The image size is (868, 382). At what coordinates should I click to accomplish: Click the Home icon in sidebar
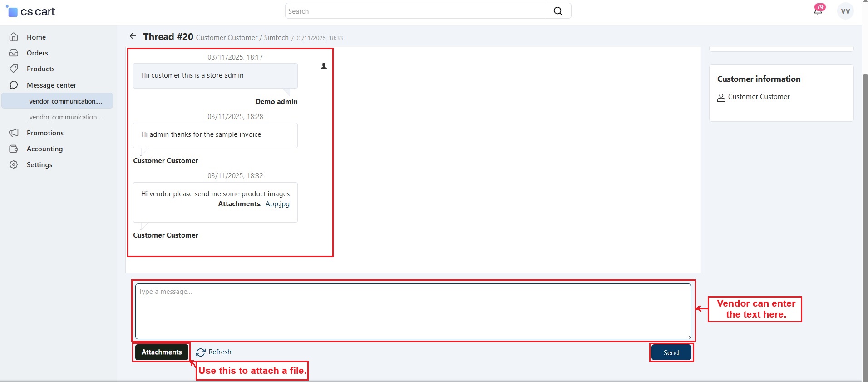[14, 37]
